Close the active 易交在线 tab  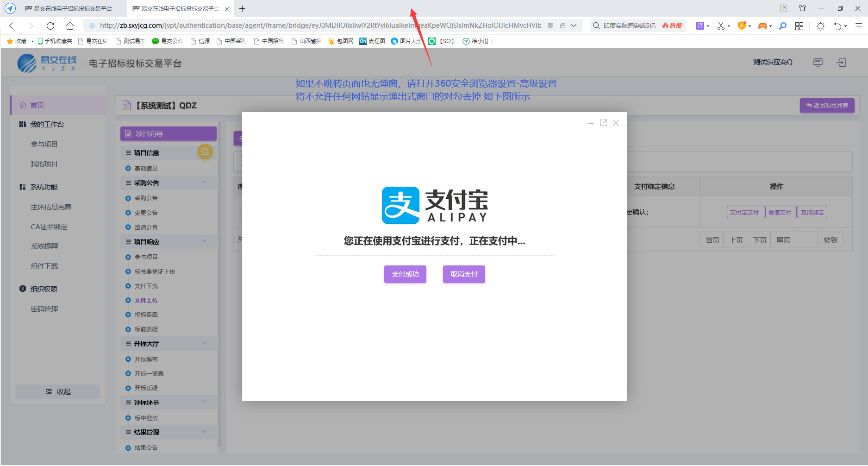click(x=227, y=9)
